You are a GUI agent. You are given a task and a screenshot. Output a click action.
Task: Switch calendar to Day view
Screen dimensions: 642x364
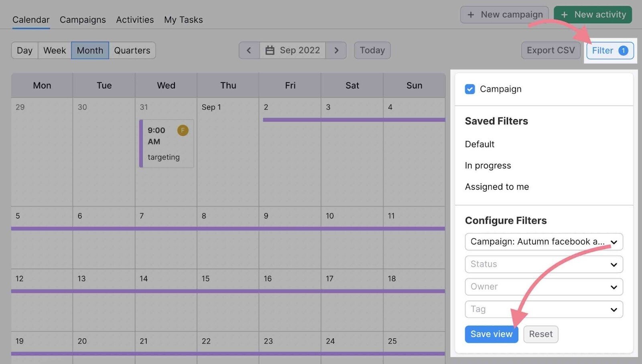[x=24, y=51]
